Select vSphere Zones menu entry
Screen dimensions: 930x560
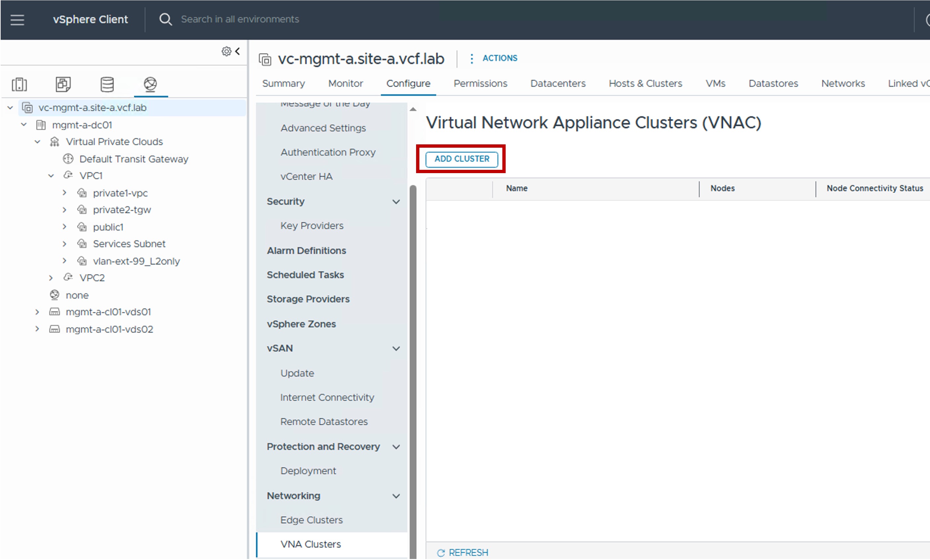301,324
